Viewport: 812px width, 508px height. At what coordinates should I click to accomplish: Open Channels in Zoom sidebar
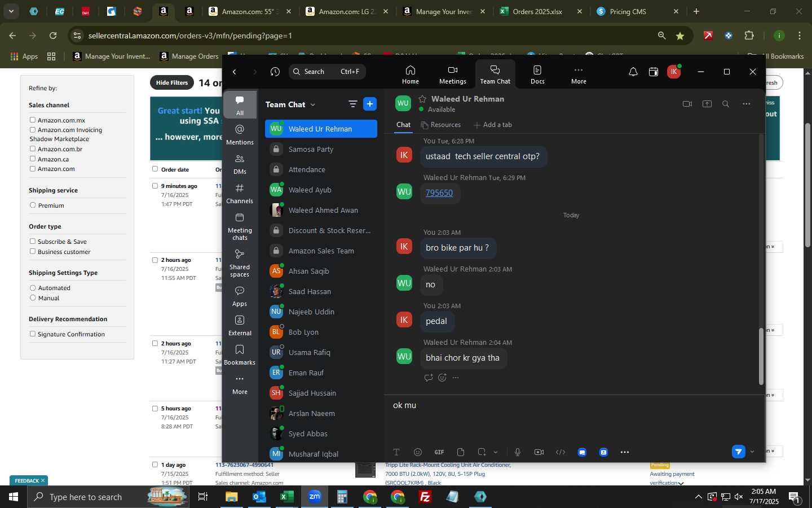point(240,193)
